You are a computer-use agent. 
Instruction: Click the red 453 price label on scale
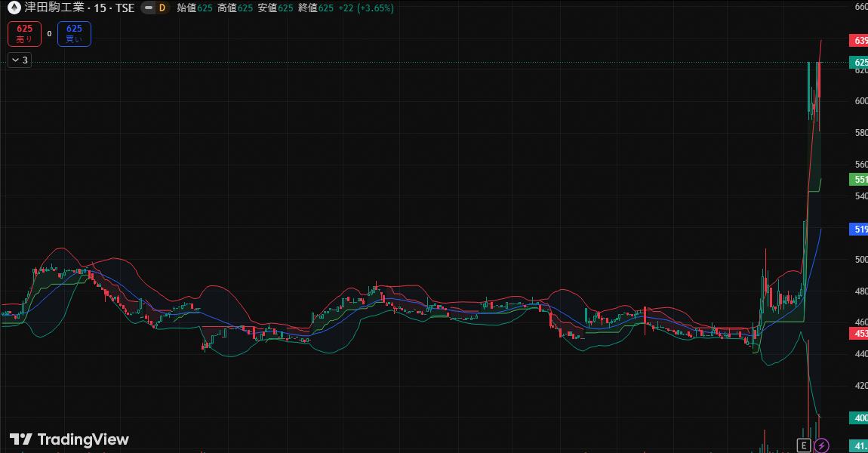coord(859,334)
